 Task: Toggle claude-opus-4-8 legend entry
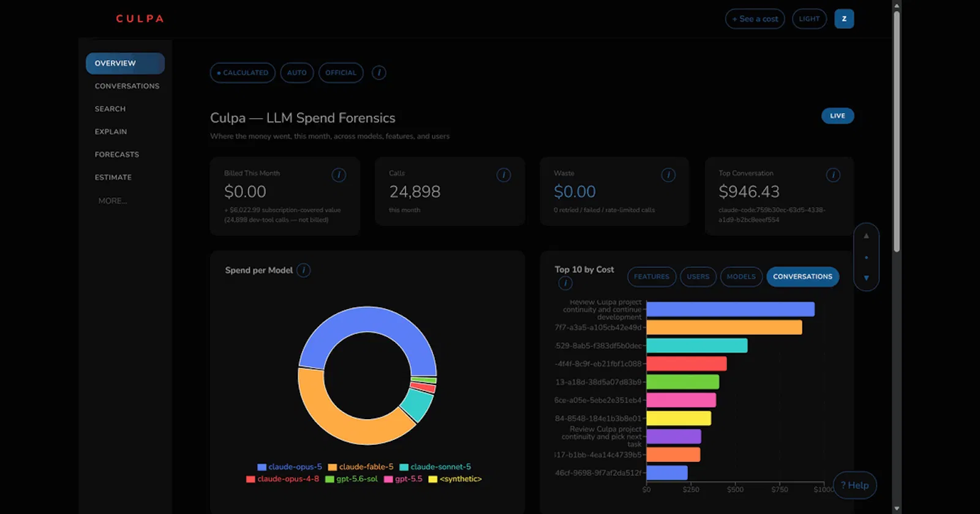pos(282,479)
